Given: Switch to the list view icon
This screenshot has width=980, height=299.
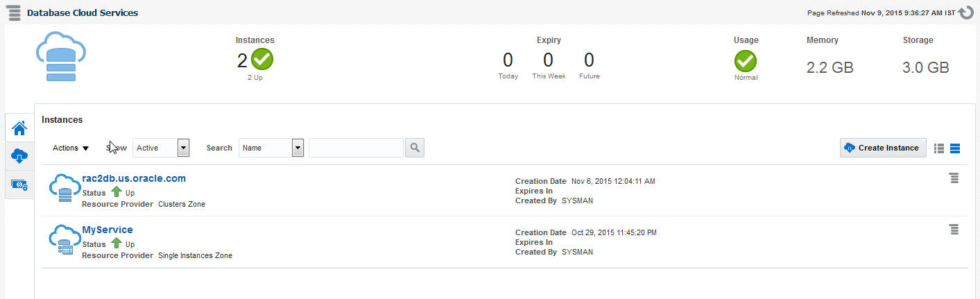Looking at the screenshot, I should pyautogui.click(x=940, y=148).
